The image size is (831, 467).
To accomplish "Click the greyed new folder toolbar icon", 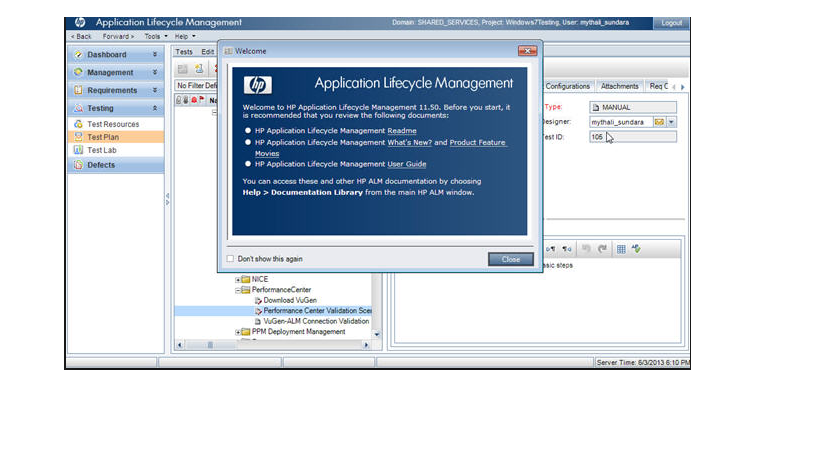I will (182, 69).
